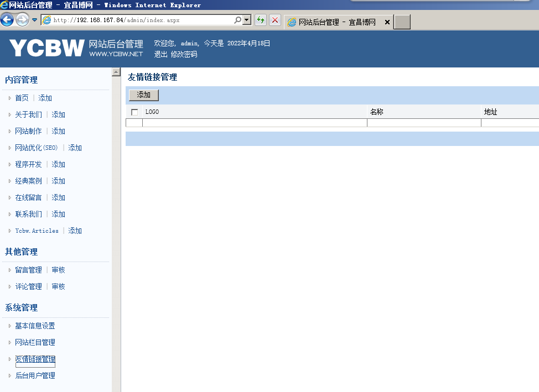
Task: Click the 内容管理 section heading
Action: click(x=21, y=79)
